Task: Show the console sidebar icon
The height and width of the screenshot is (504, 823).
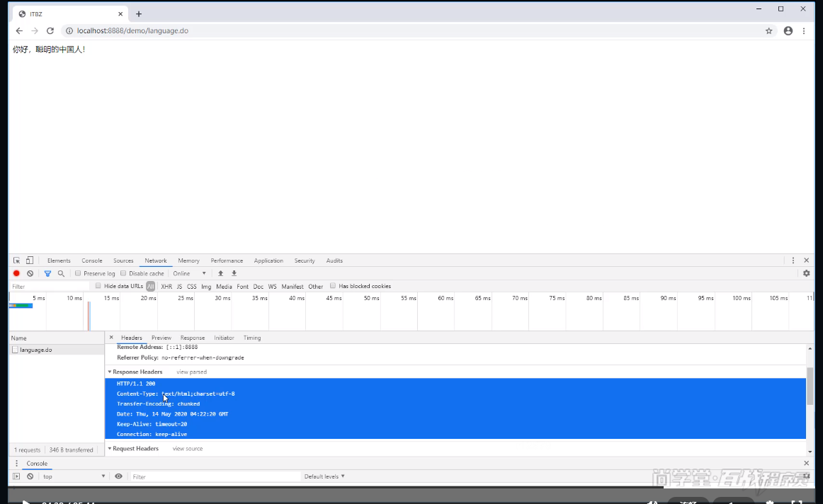Action: 16,476
